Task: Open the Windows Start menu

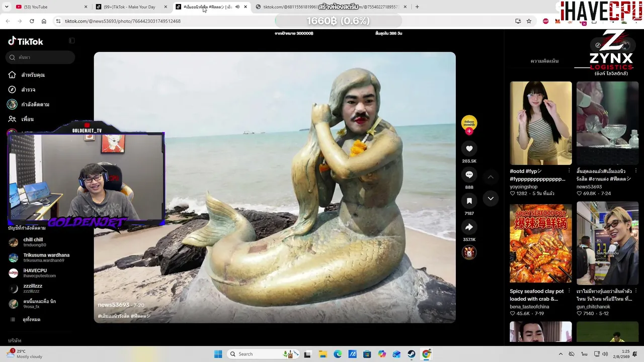Action: [218, 354]
